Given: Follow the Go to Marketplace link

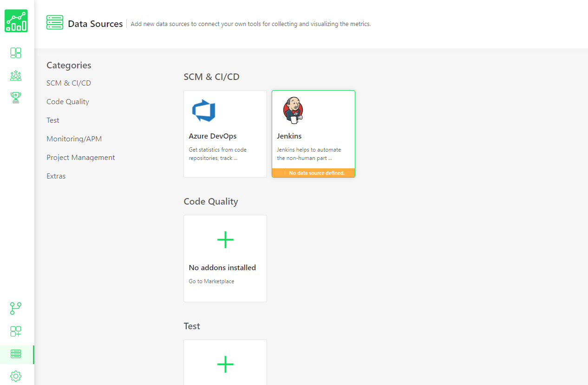Looking at the screenshot, I should coord(211,281).
